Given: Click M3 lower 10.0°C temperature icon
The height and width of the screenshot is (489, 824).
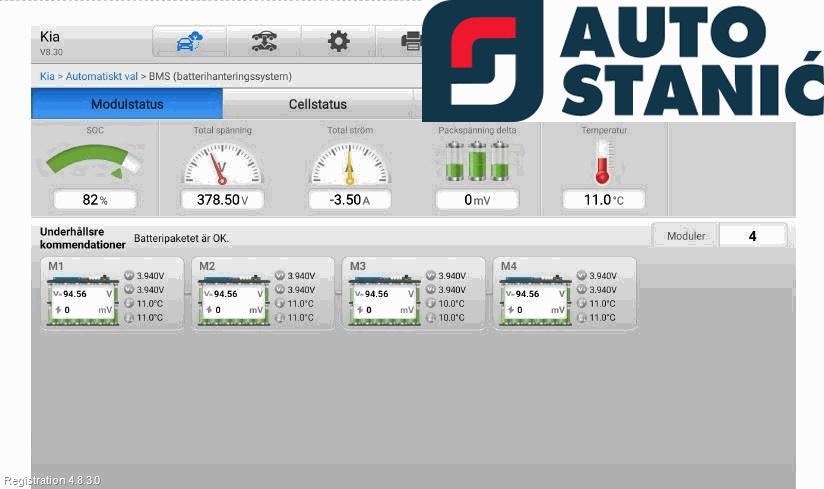Looking at the screenshot, I should coord(430,317).
